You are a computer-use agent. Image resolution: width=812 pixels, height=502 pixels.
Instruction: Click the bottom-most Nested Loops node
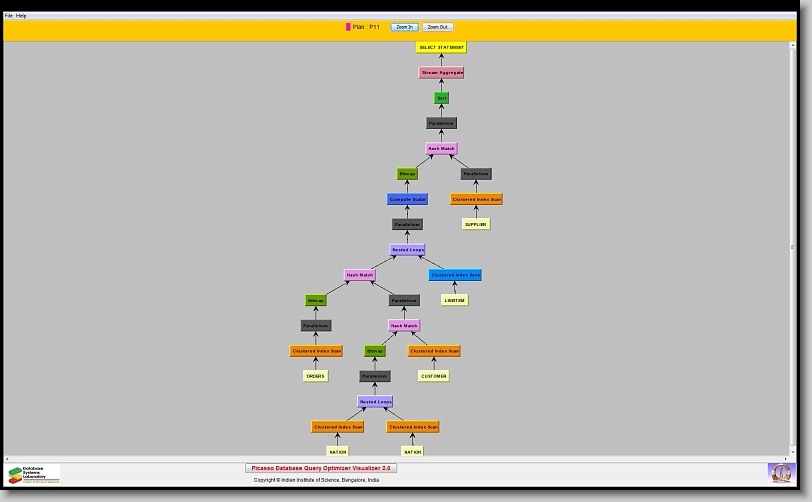tap(376, 402)
